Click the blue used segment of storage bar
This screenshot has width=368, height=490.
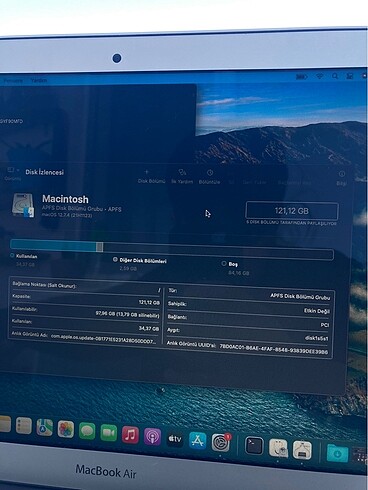point(53,246)
